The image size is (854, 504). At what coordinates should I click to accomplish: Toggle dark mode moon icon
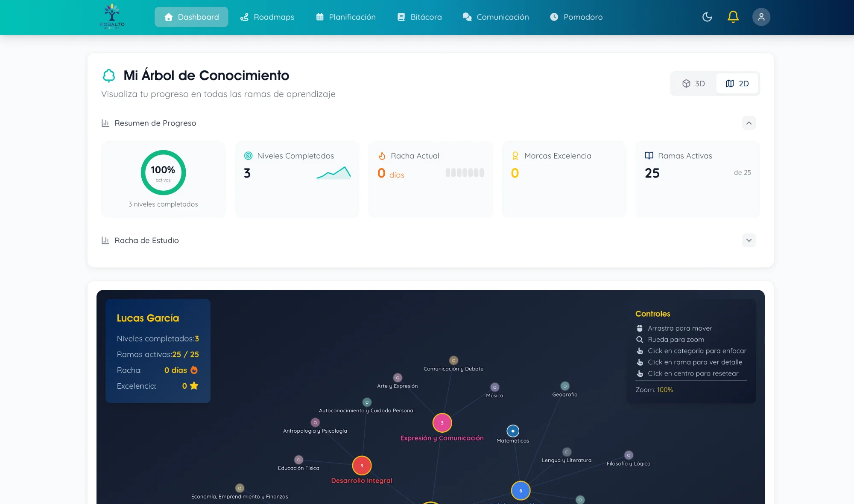coord(707,17)
